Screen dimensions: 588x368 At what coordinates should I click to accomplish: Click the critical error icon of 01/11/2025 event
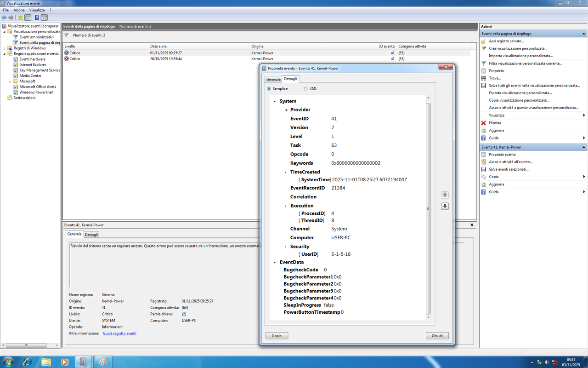point(67,53)
